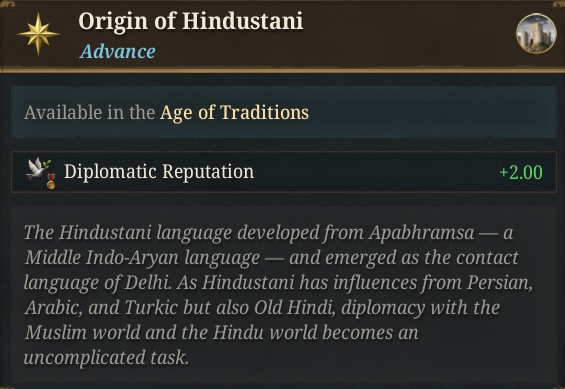
Task: Click the top-right corner ornament
Action: [559, 4]
